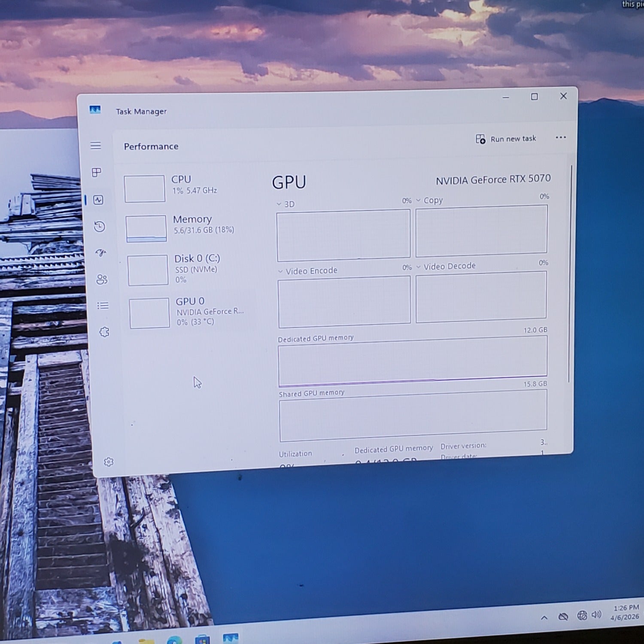
Task: Open the volume icon in system tray
Action: click(596, 615)
